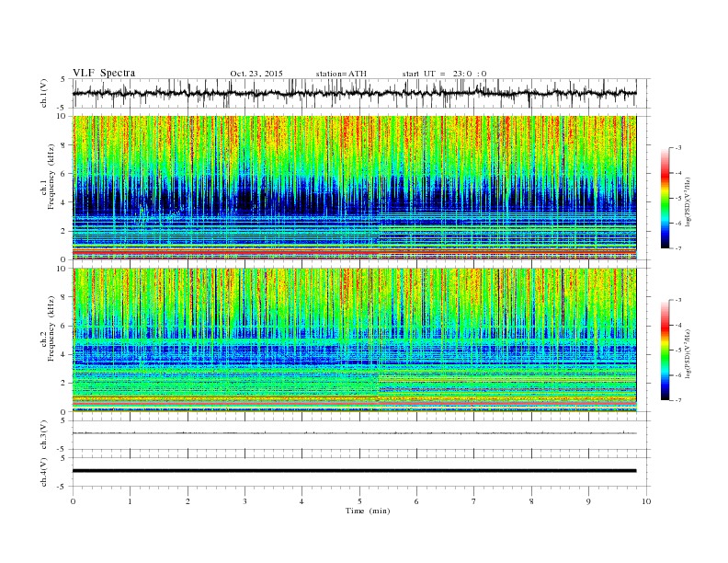Click the 'start UT = 23:0 :0' label
Image resolution: width=728 pixels, height=563 pixels.
444,74
